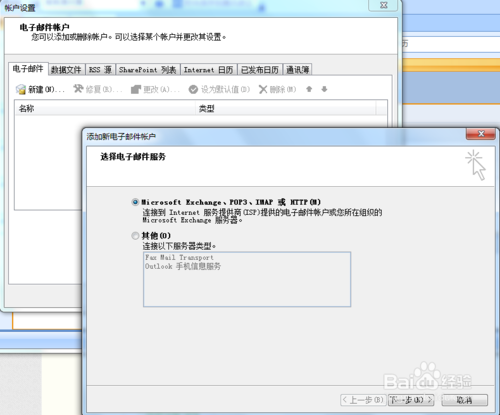Click the wizard cursor icon in header

point(476,165)
